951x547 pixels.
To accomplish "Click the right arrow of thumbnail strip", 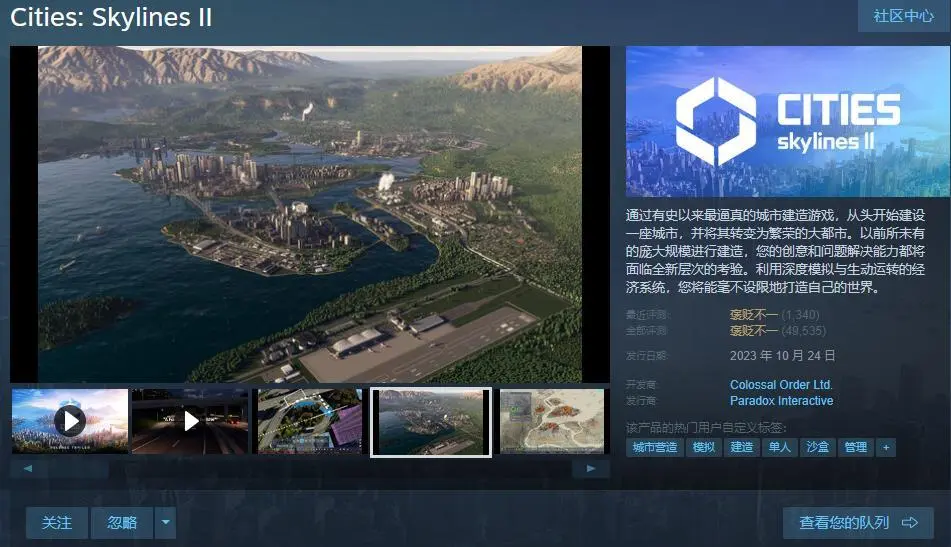I will click(591, 469).
